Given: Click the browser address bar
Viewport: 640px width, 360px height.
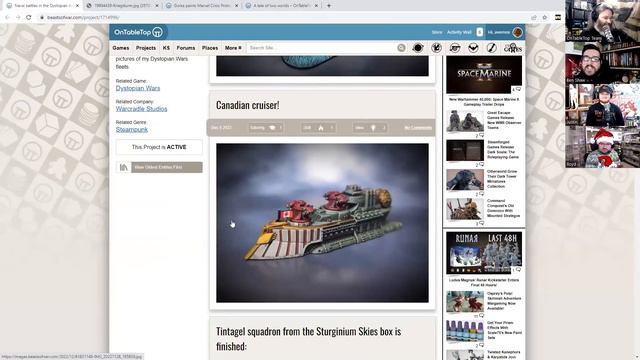Looking at the screenshot, I should pyautogui.click(x=282, y=17).
